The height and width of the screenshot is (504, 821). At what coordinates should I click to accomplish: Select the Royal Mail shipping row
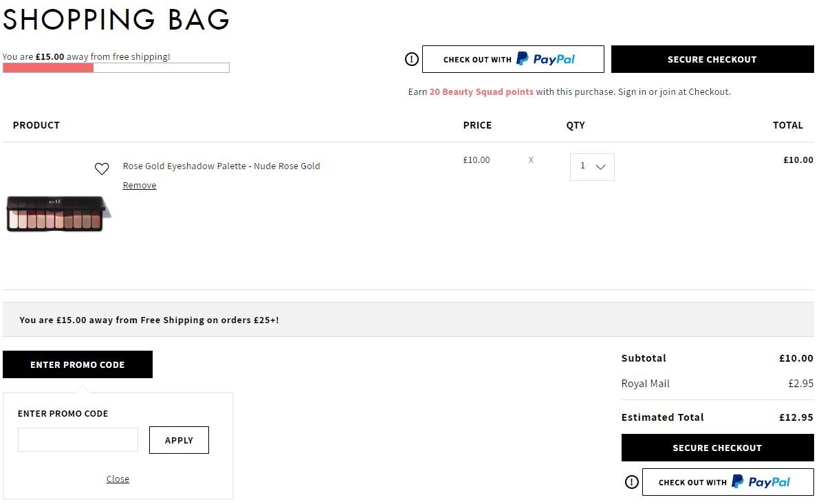pos(717,384)
